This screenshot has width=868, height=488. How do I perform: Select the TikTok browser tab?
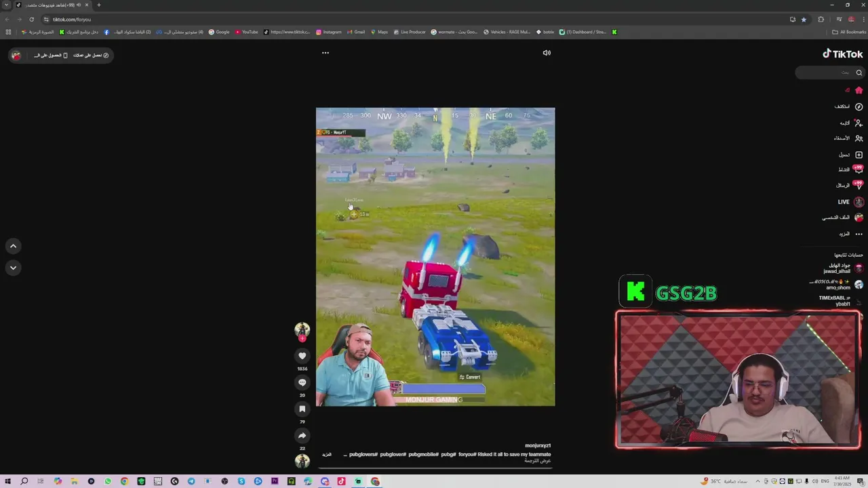pyautogui.click(x=52, y=5)
